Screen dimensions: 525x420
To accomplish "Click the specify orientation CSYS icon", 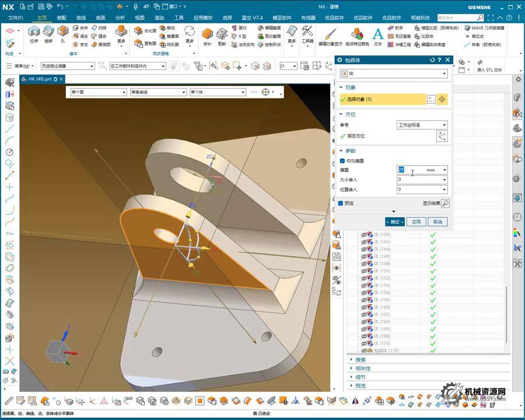I will (x=442, y=136).
